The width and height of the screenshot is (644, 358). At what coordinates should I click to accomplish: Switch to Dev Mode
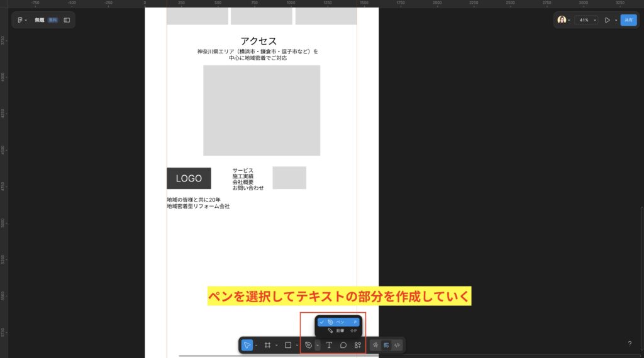[x=397, y=345]
